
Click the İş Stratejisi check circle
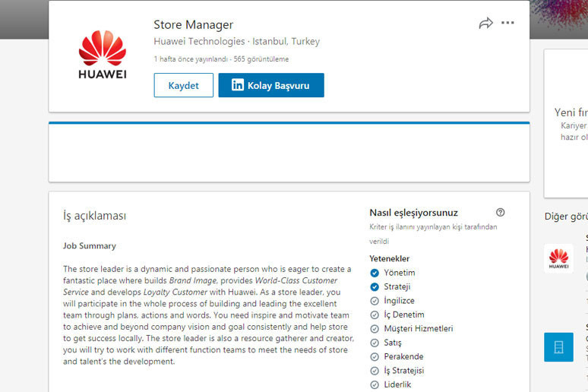(x=375, y=371)
